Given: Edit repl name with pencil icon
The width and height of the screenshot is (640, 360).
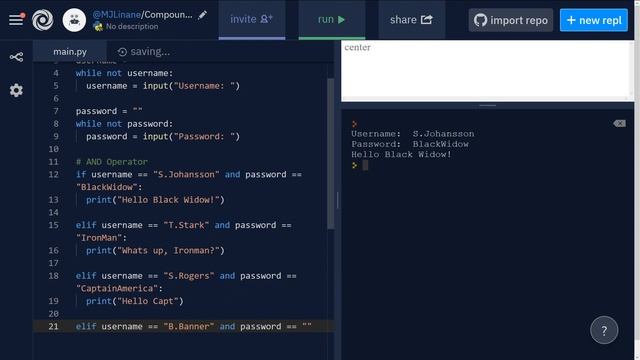Looking at the screenshot, I should (202, 16).
